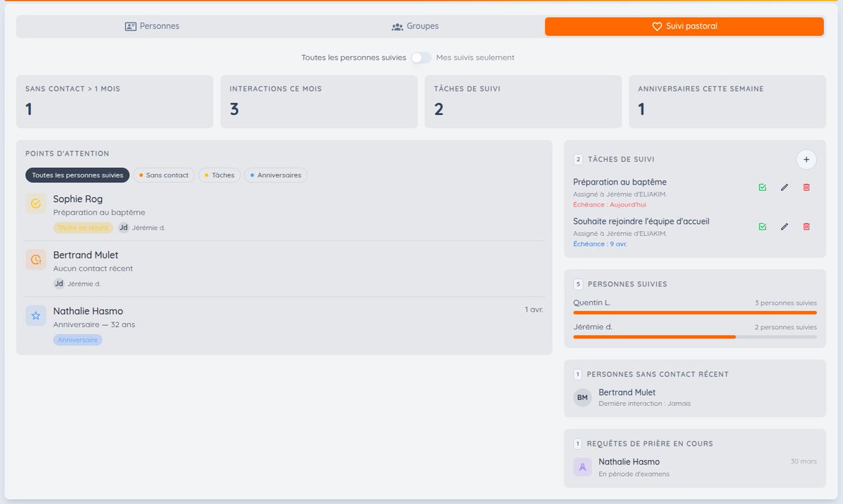843x504 pixels.
Task: Mark Préparation au baptême task as complete
Action: coord(762,187)
